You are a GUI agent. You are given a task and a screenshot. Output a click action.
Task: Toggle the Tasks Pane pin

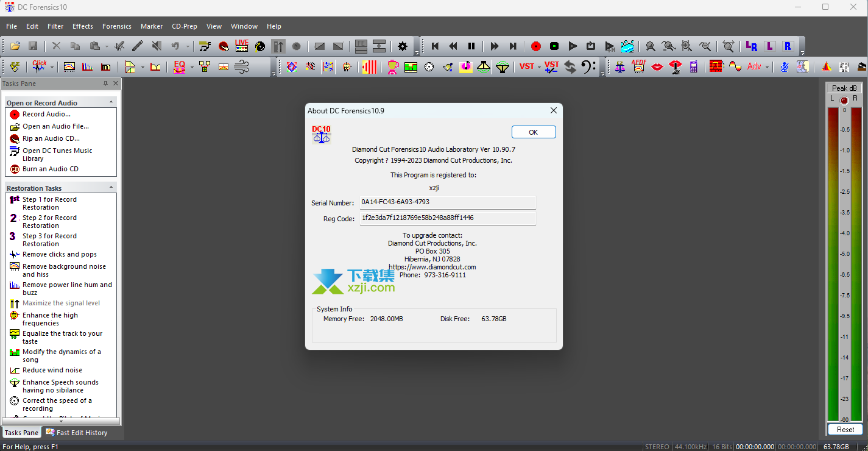tap(105, 83)
